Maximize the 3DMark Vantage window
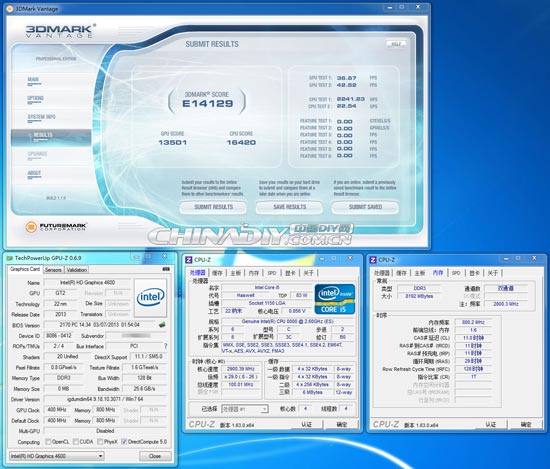This screenshot has height=469, width=550. coord(402,7)
